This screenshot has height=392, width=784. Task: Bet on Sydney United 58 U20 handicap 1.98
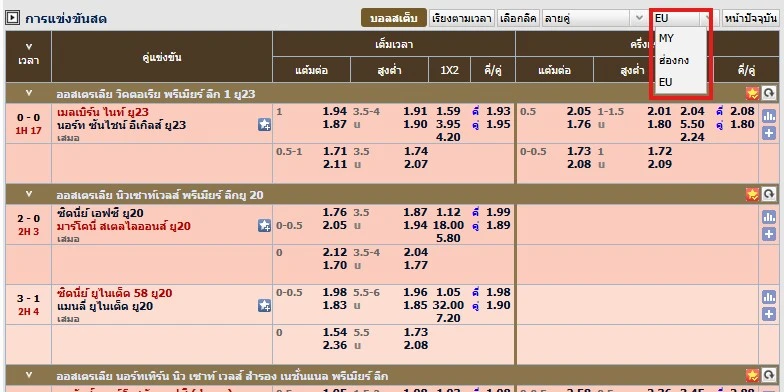tap(334, 292)
